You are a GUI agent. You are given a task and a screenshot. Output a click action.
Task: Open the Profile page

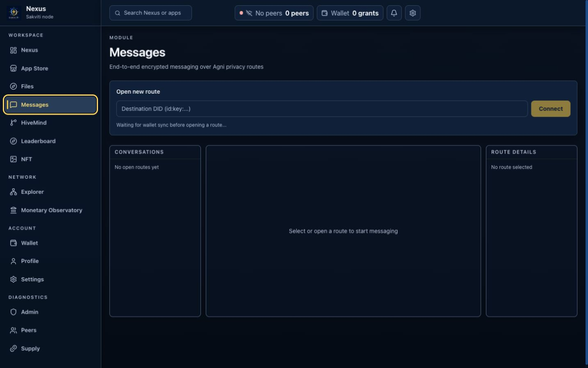(50, 261)
